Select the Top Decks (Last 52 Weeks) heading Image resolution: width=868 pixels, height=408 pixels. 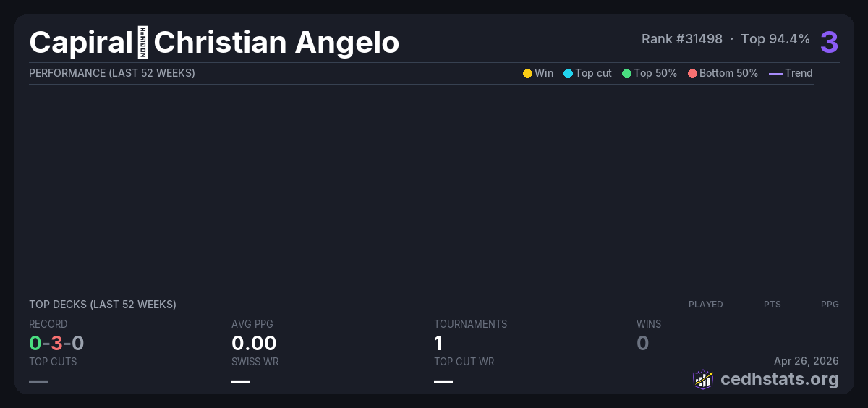[x=102, y=305]
